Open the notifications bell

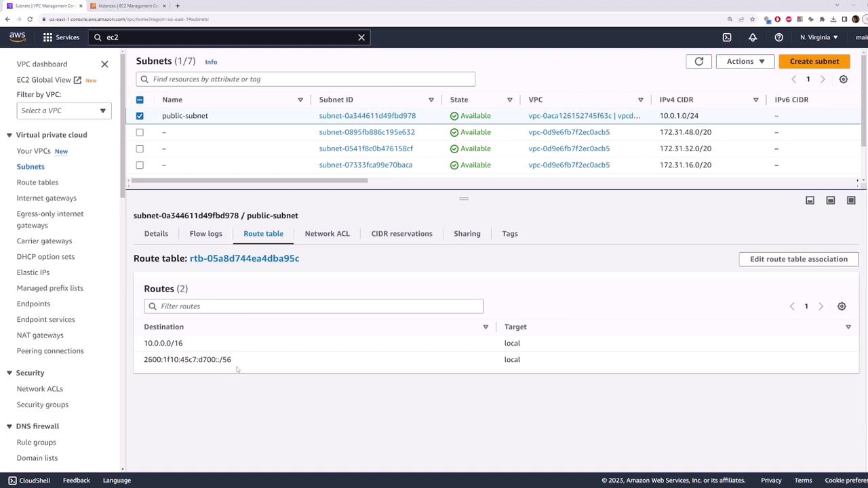coord(753,37)
